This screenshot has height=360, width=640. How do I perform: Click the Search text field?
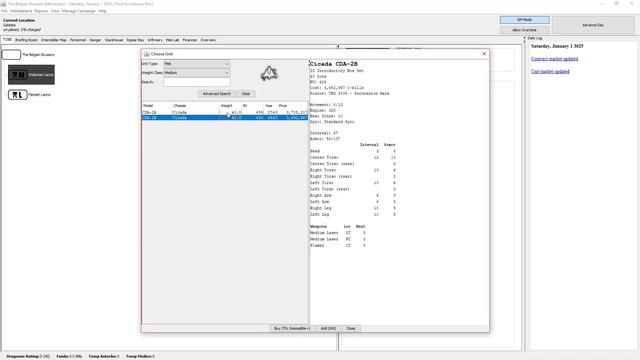tap(197, 82)
